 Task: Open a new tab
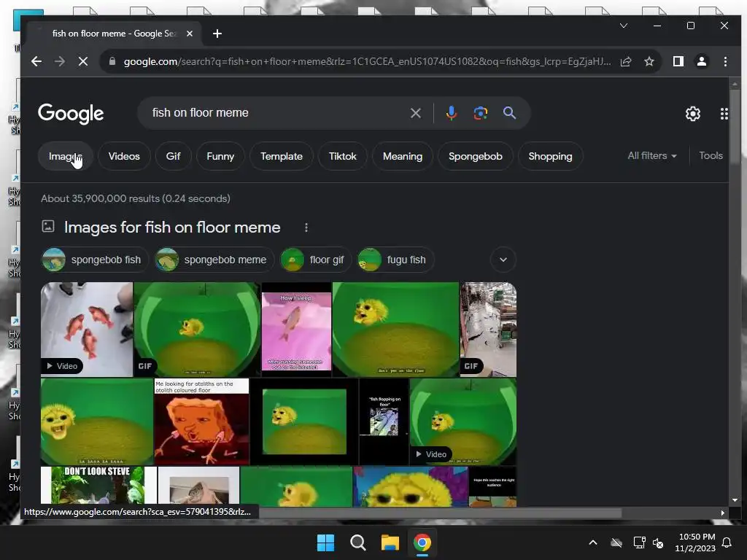click(x=217, y=34)
